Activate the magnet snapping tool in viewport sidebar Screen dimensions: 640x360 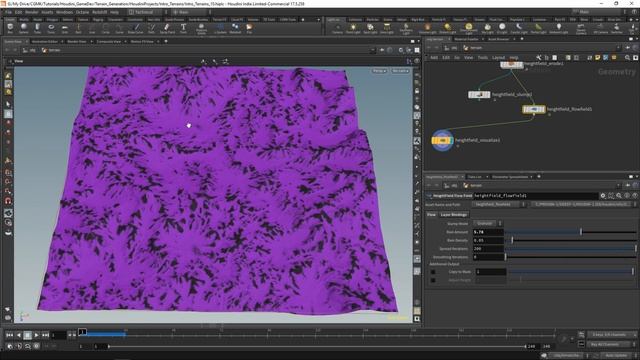point(8,201)
